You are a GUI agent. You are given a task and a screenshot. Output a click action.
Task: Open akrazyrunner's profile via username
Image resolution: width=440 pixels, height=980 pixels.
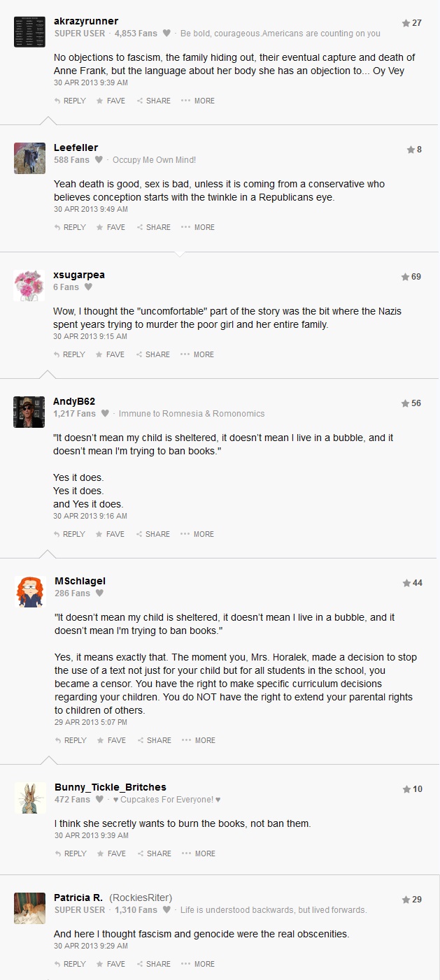86,21
